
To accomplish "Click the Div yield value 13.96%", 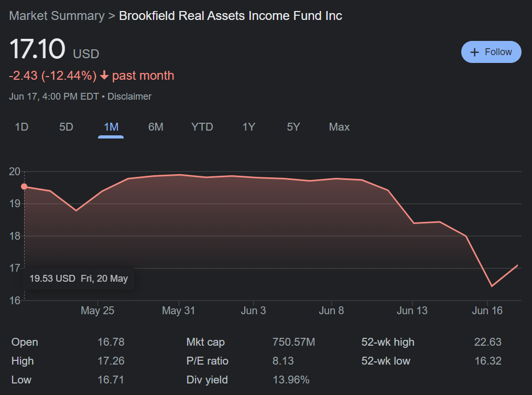I will coord(291,380).
